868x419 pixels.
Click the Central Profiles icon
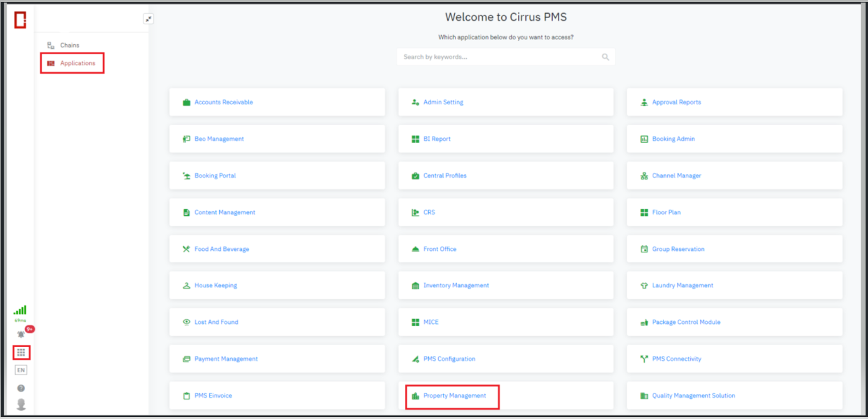416,176
